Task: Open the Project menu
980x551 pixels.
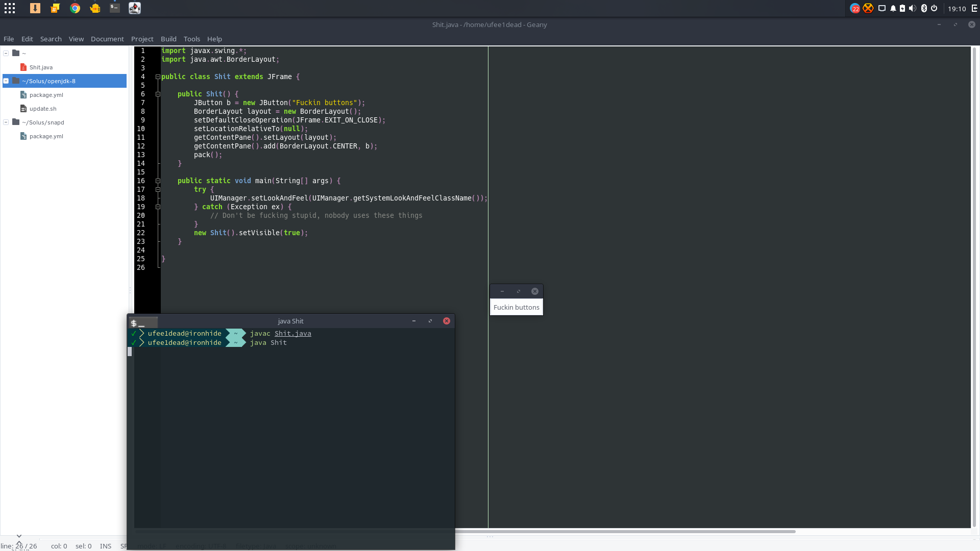Action: [142, 39]
